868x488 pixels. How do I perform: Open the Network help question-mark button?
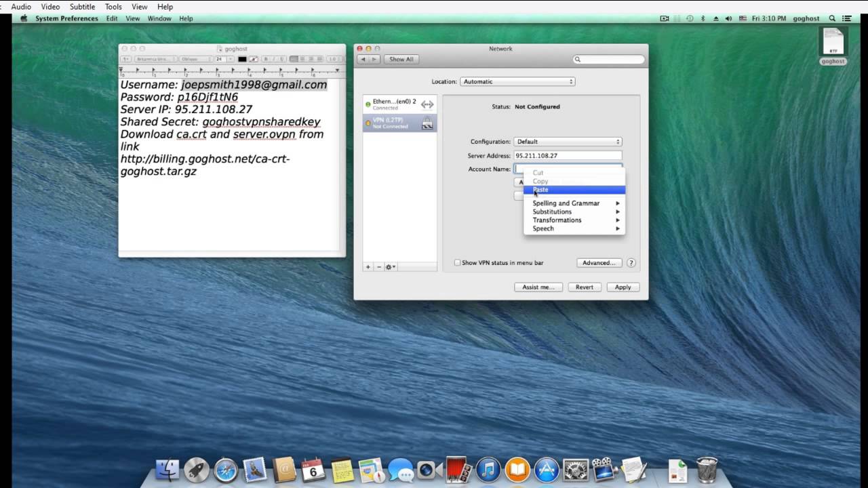[x=631, y=263]
